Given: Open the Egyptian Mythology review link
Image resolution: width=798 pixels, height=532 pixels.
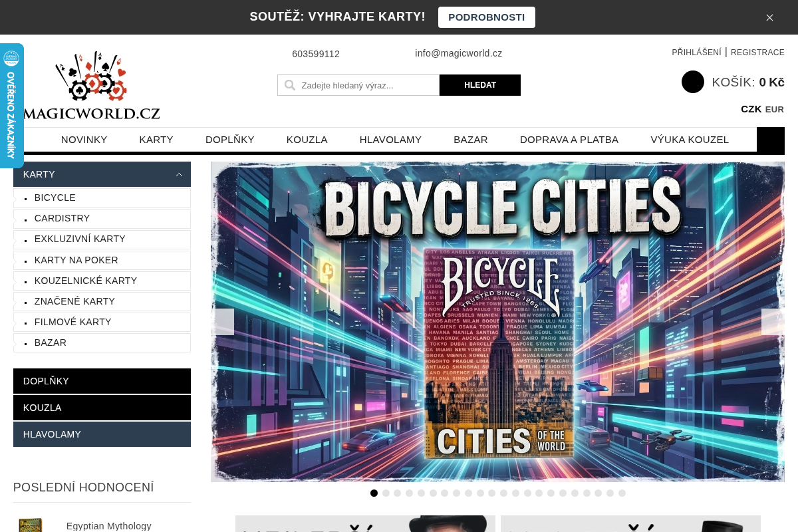Looking at the screenshot, I should click(109, 526).
